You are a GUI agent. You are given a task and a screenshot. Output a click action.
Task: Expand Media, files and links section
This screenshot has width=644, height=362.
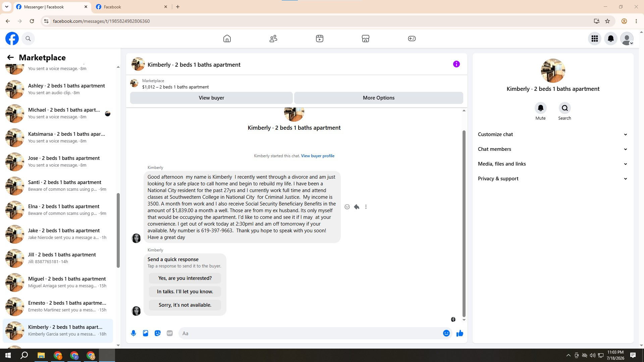point(553,164)
